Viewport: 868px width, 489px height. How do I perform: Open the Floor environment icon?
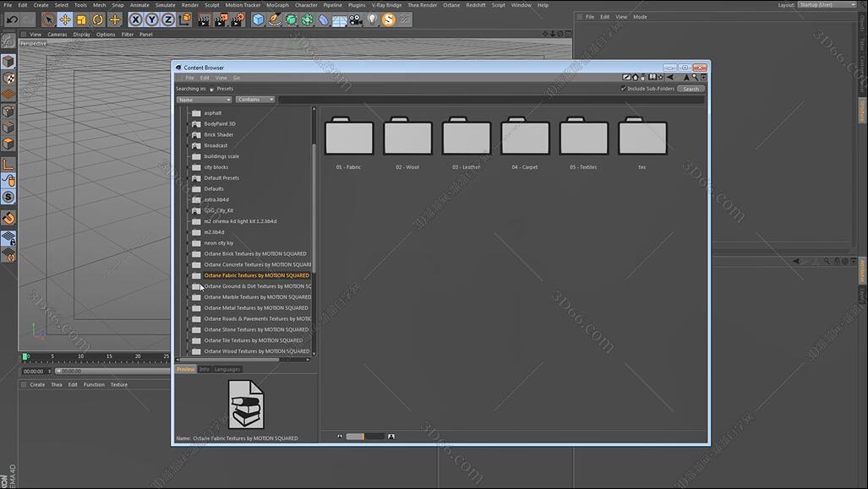click(339, 20)
